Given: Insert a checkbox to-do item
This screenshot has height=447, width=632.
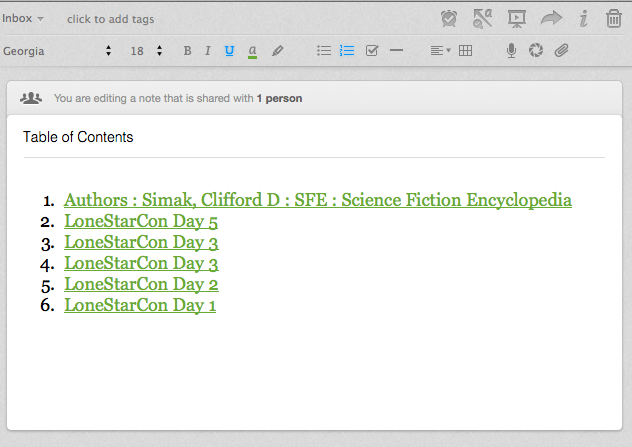Looking at the screenshot, I should pos(372,51).
